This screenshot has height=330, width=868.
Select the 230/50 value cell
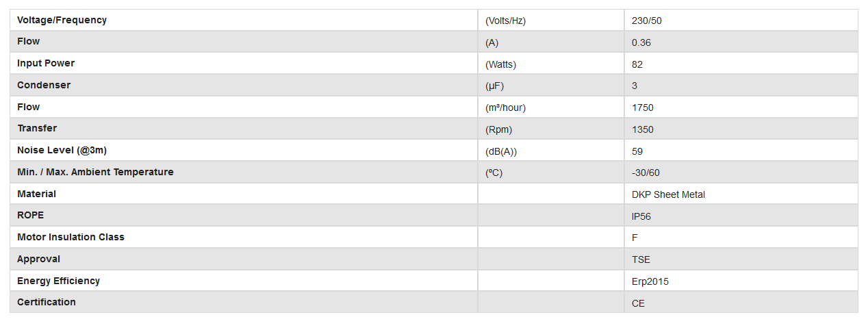[647, 21]
